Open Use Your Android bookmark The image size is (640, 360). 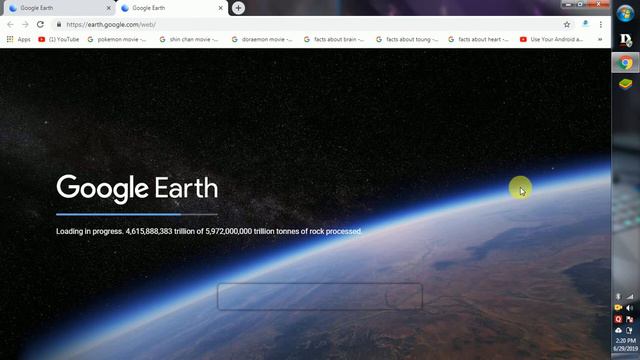pos(551,39)
